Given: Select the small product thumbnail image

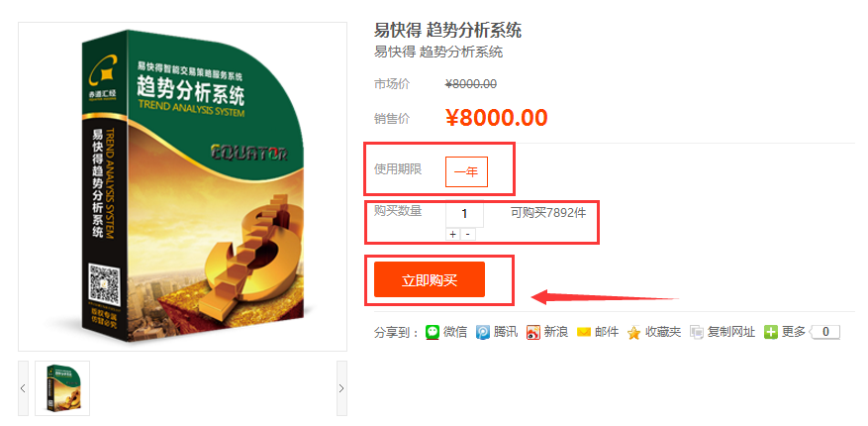Looking at the screenshot, I should coord(62,388).
